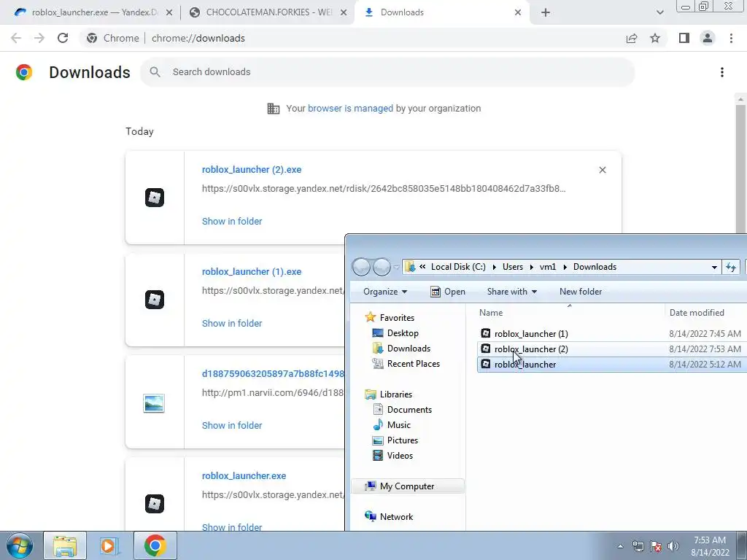Image resolution: width=747 pixels, height=560 pixels.
Task: Show the d188759063205897 image in folder
Action: point(232,425)
